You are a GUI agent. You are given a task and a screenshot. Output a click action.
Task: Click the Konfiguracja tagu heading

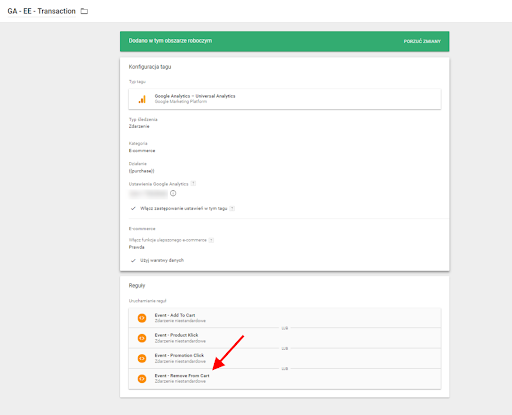pyautogui.click(x=150, y=67)
